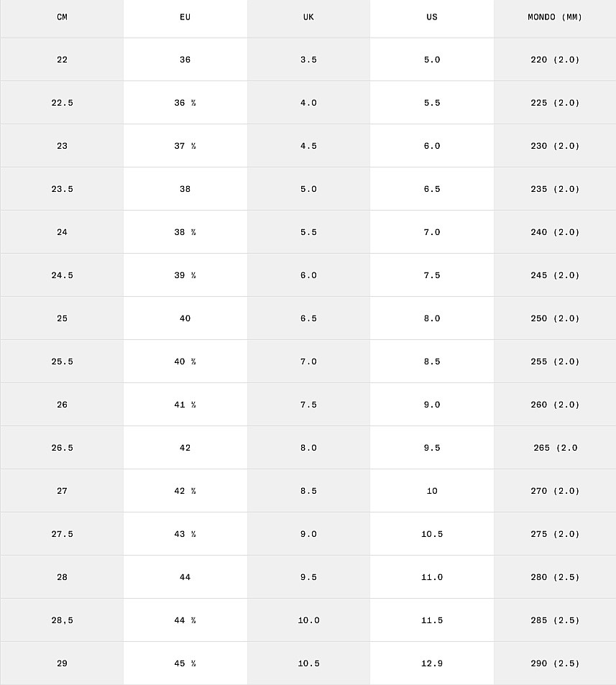Select the 22 CM cell
Screen dimensions: 616x685
tap(62, 60)
